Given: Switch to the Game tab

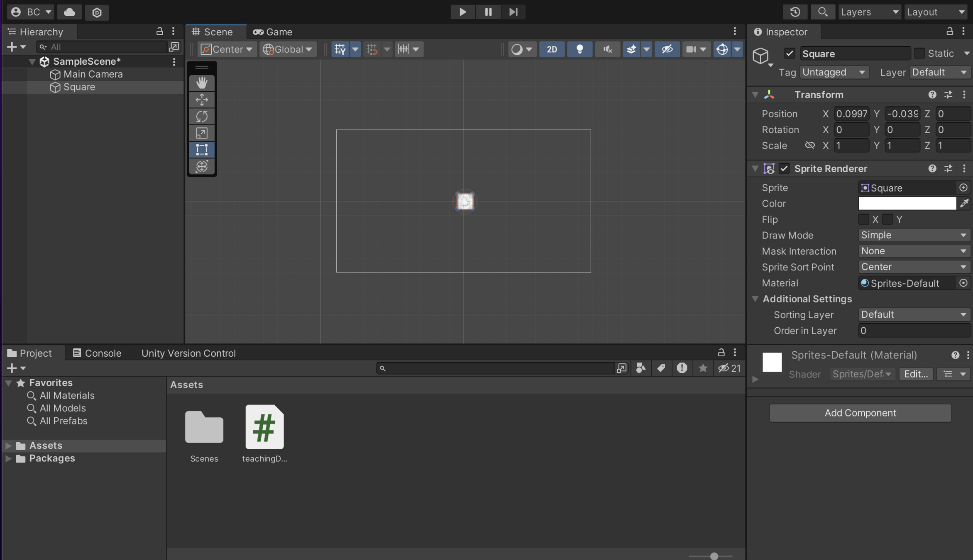Looking at the screenshot, I should click(273, 32).
